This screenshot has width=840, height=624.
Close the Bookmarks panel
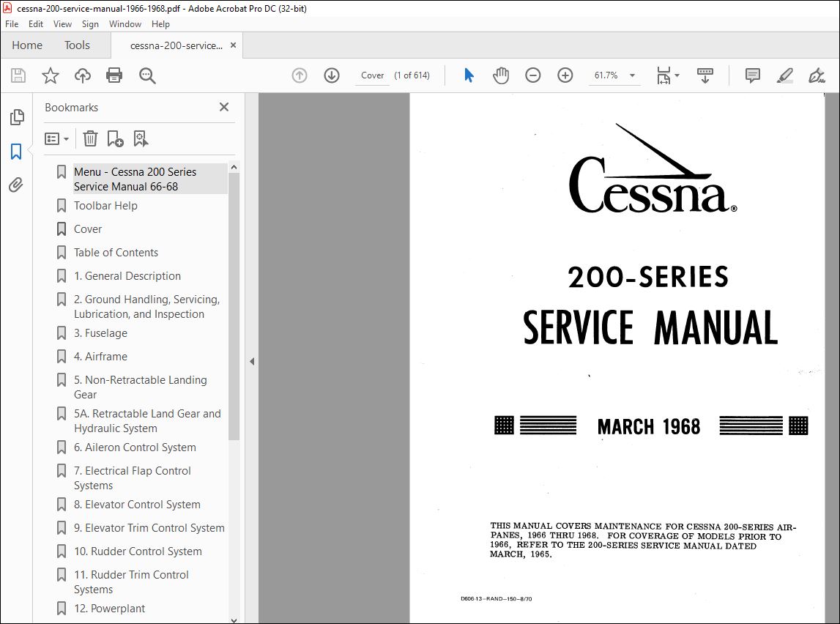pyautogui.click(x=224, y=107)
